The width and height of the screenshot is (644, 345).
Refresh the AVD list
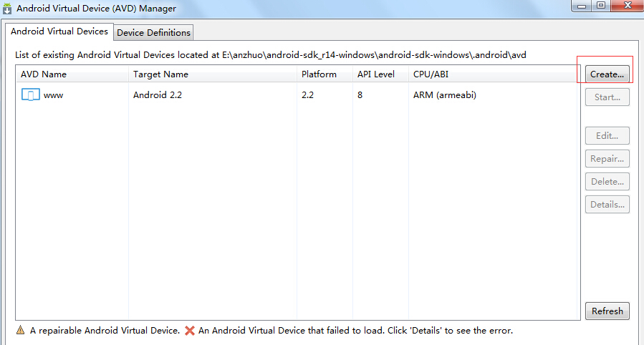[x=607, y=311]
